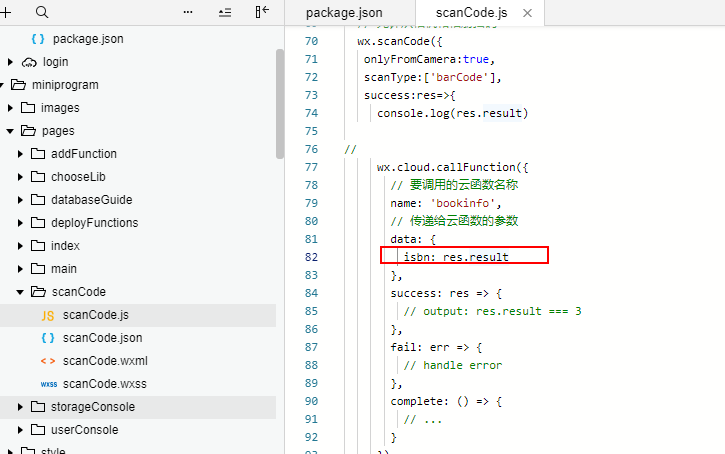Click the file tree vertical scrollbar thumb
This screenshot has width=725, height=454.
pyautogui.click(x=280, y=104)
